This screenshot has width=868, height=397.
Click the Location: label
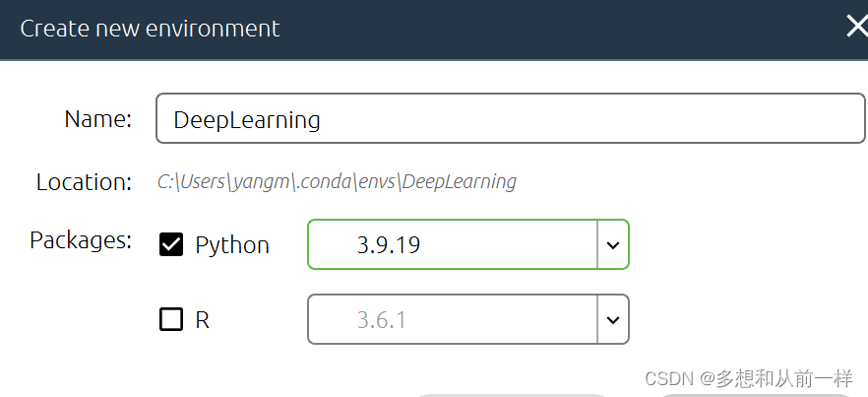point(84,182)
